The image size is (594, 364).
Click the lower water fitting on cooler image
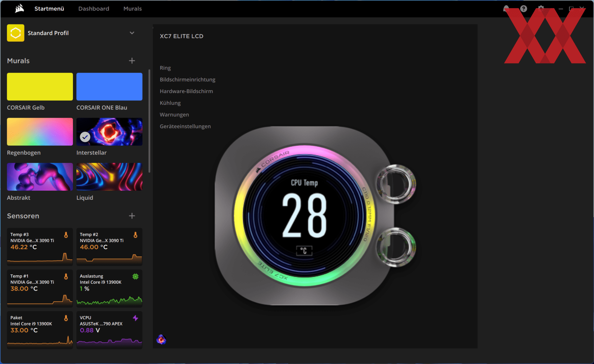pyautogui.click(x=396, y=248)
